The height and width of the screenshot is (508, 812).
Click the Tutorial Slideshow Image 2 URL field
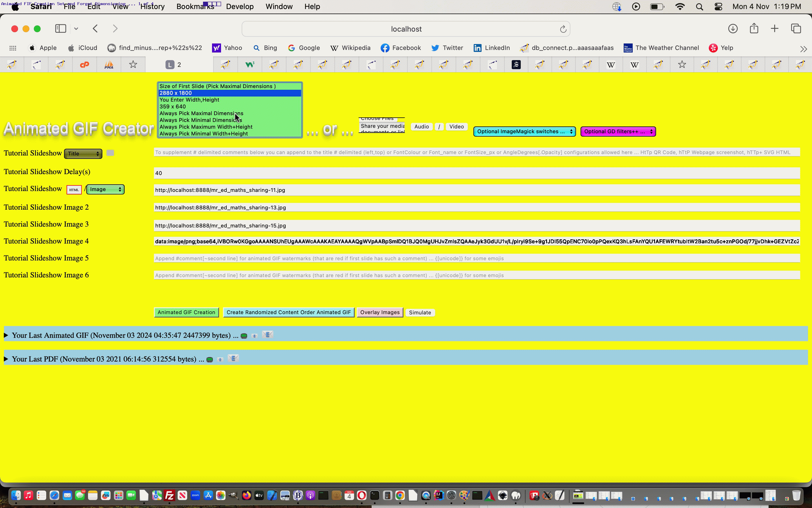477,208
